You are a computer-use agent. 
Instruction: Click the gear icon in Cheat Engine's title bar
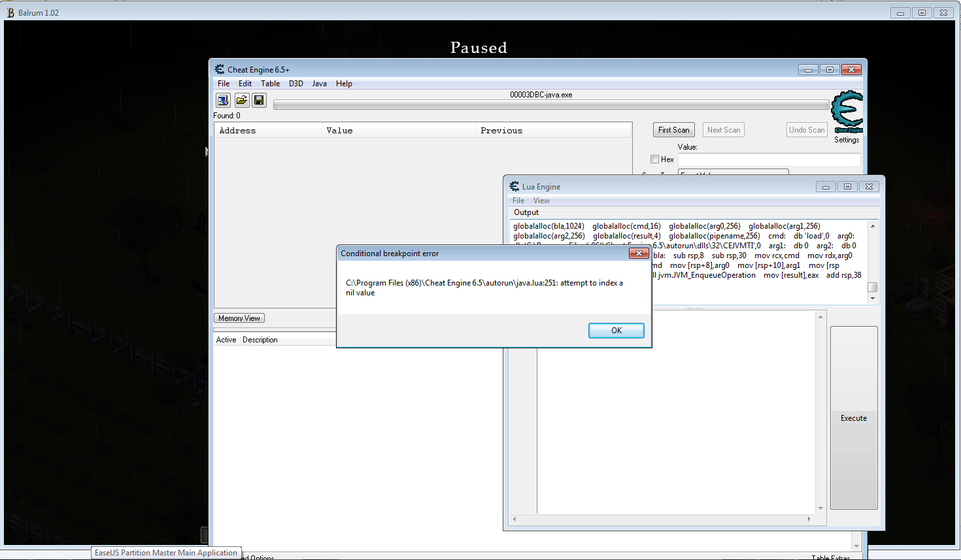click(x=218, y=69)
